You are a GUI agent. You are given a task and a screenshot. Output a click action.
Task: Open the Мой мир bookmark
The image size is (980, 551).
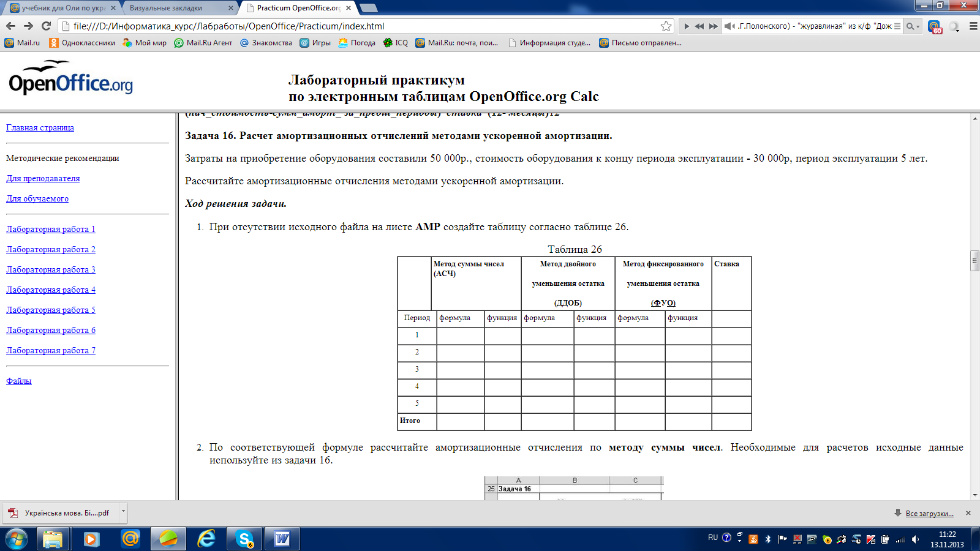coord(145,43)
